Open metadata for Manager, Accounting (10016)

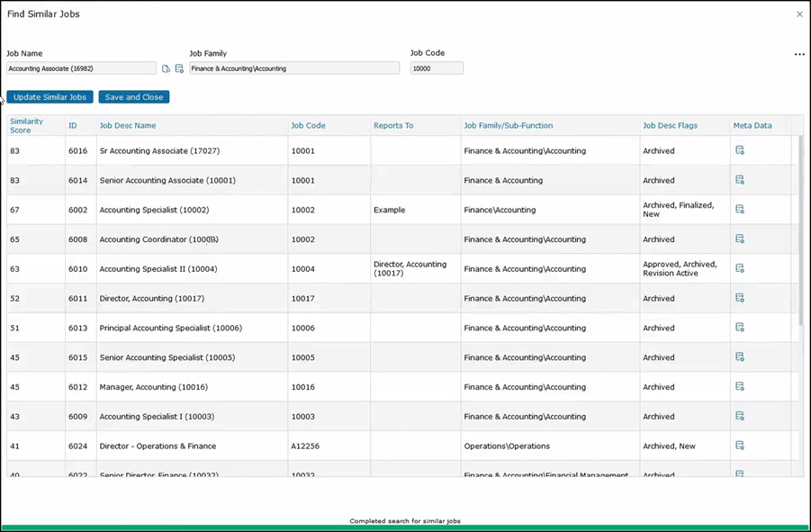click(740, 387)
